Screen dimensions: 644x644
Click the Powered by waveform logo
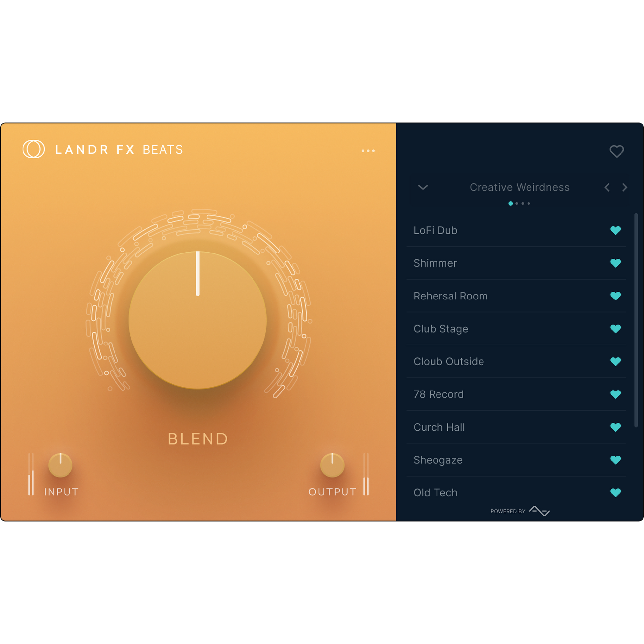[x=539, y=511]
